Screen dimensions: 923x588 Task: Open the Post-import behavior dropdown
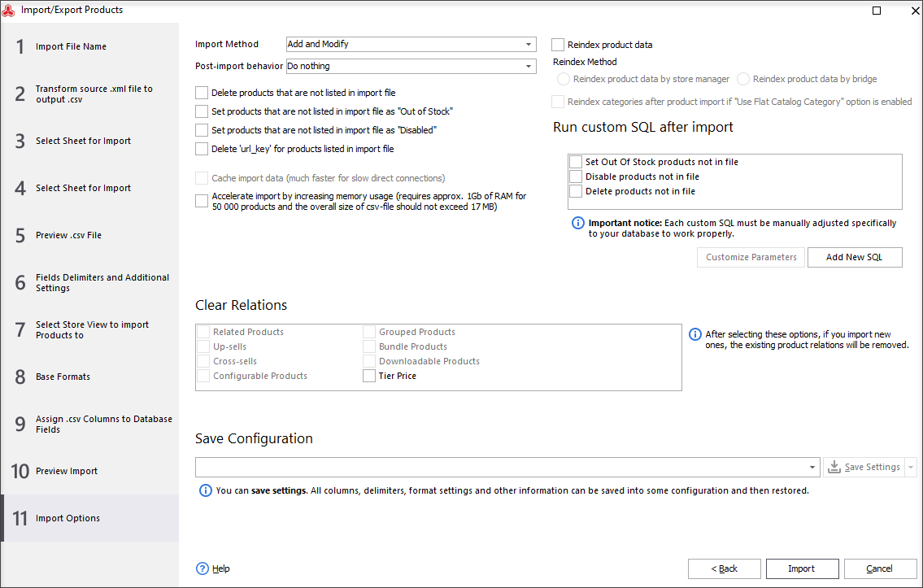tap(529, 67)
